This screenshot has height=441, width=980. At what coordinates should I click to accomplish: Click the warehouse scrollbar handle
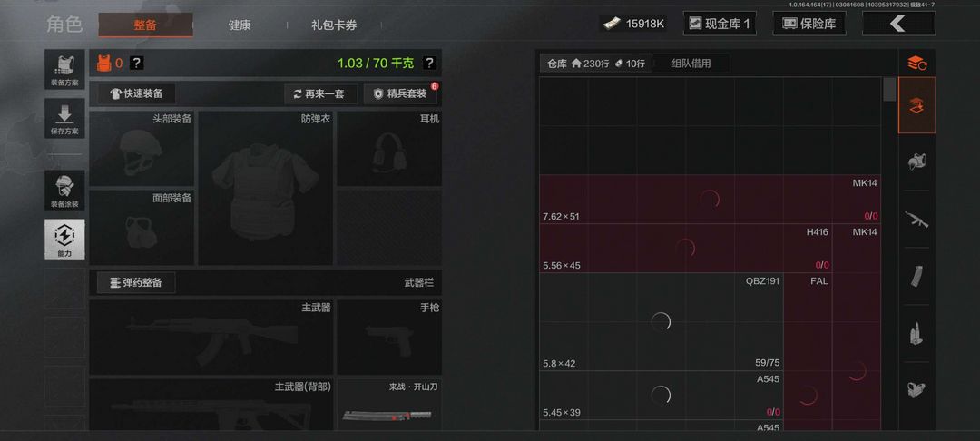click(x=888, y=89)
